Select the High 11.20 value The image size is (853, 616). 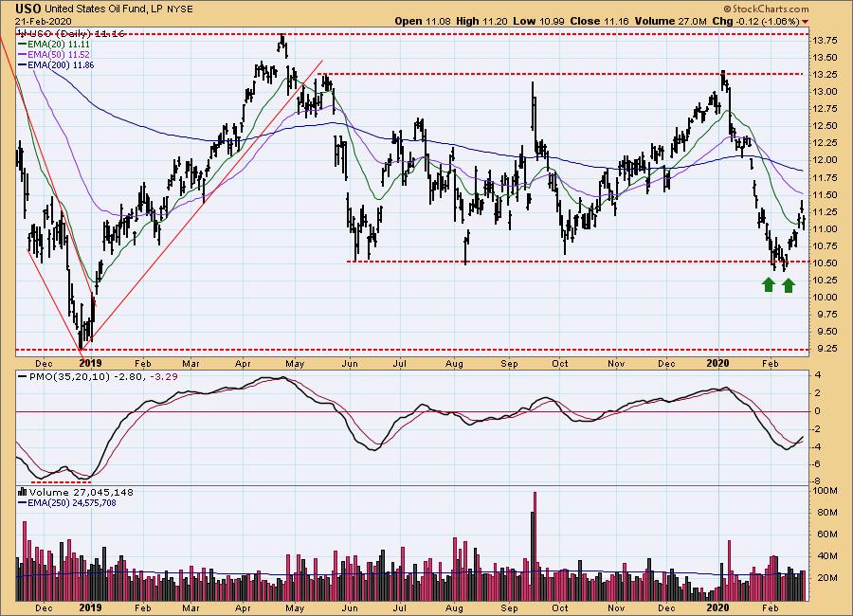point(481,21)
